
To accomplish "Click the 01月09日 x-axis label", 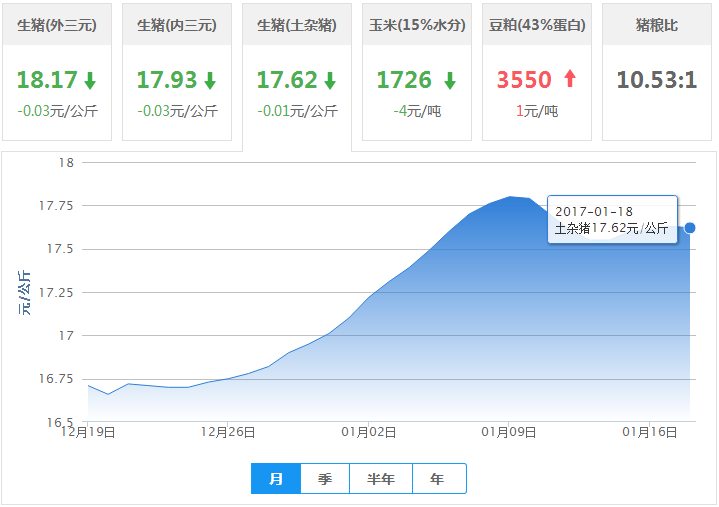I will tap(509, 433).
